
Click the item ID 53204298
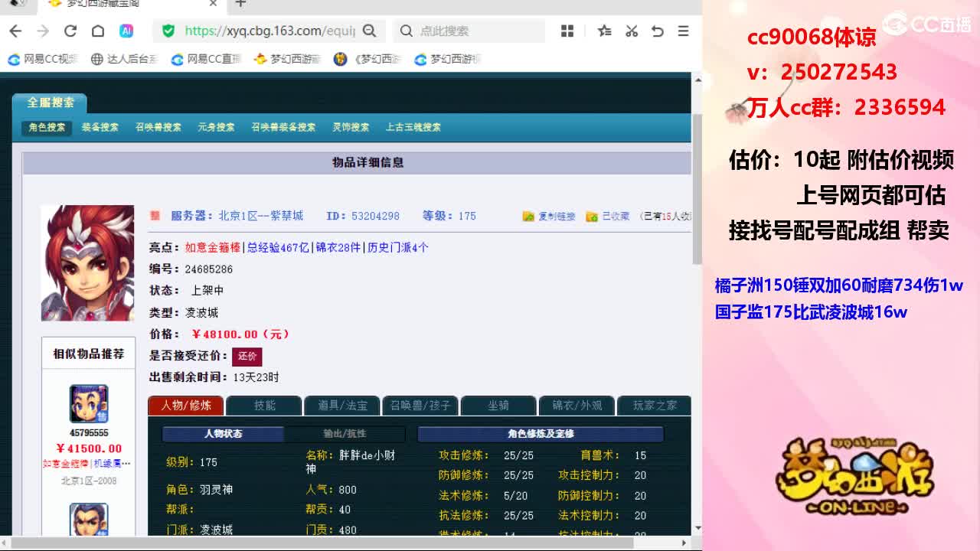(375, 216)
